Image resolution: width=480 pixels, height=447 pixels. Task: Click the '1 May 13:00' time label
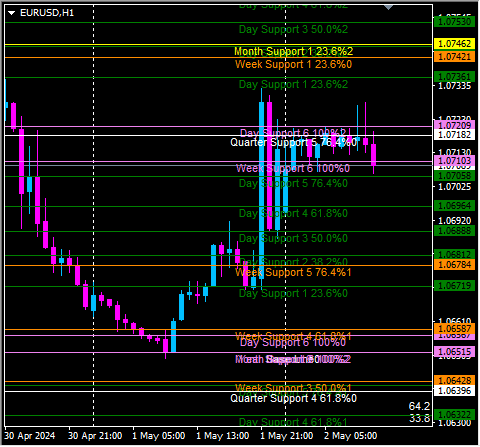click(223, 436)
